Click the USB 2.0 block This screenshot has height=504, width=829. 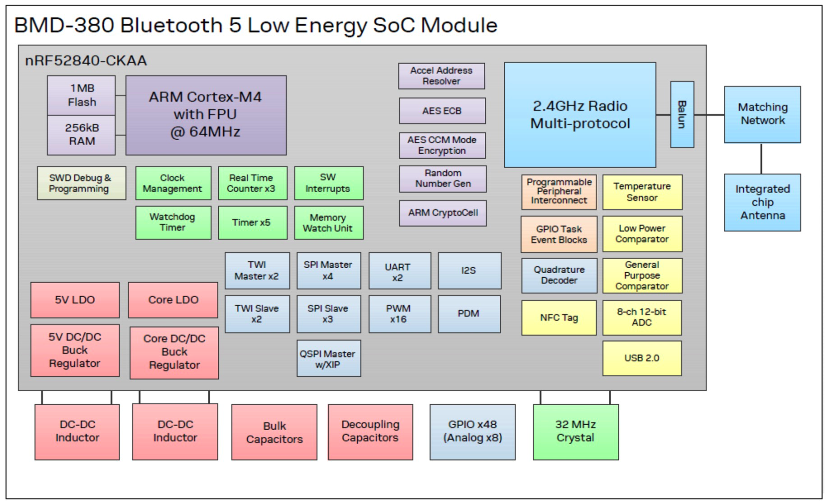coord(642,357)
